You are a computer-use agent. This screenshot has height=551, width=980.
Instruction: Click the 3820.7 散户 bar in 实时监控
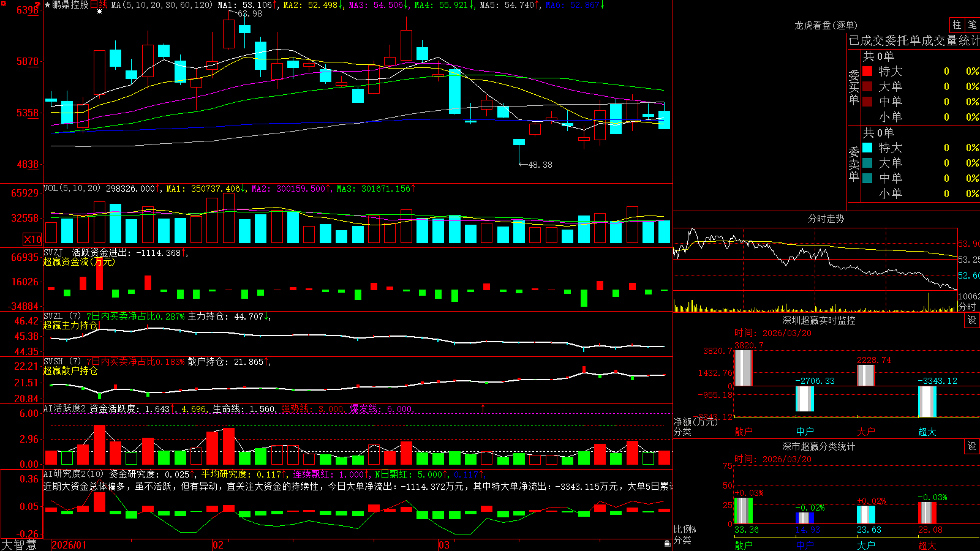tap(743, 368)
